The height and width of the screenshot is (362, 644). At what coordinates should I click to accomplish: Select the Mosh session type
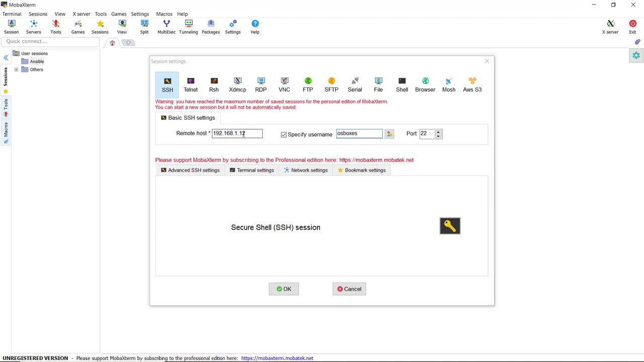[448, 84]
